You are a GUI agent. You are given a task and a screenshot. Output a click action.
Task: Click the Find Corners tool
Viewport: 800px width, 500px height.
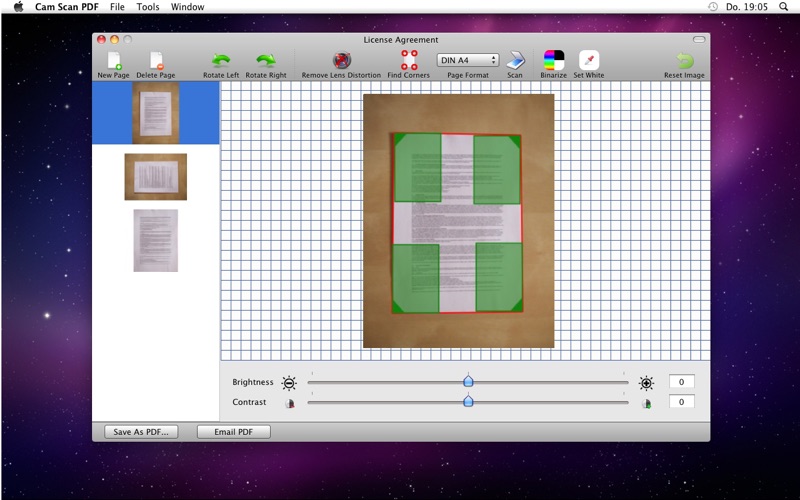pos(409,60)
